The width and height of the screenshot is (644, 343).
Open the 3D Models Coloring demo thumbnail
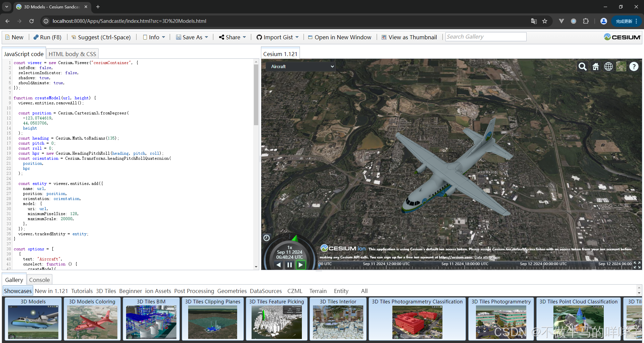pyautogui.click(x=92, y=319)
